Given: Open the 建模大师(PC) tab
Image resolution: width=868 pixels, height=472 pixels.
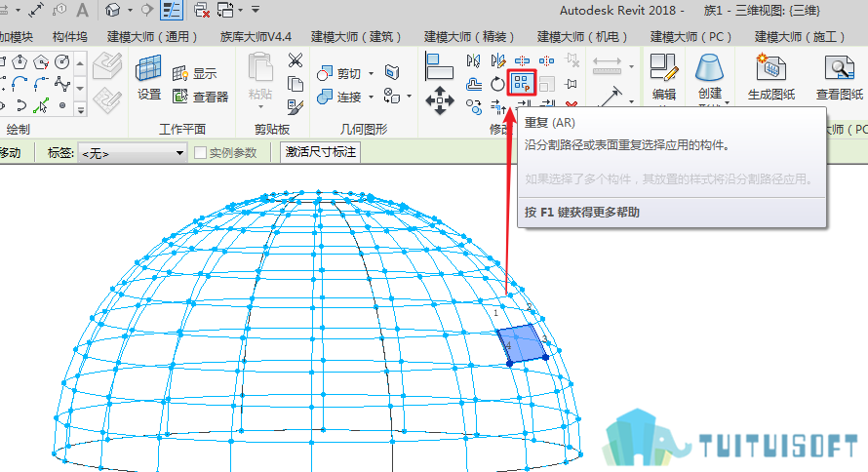Looking at the screenshot, I should point(690,36).
